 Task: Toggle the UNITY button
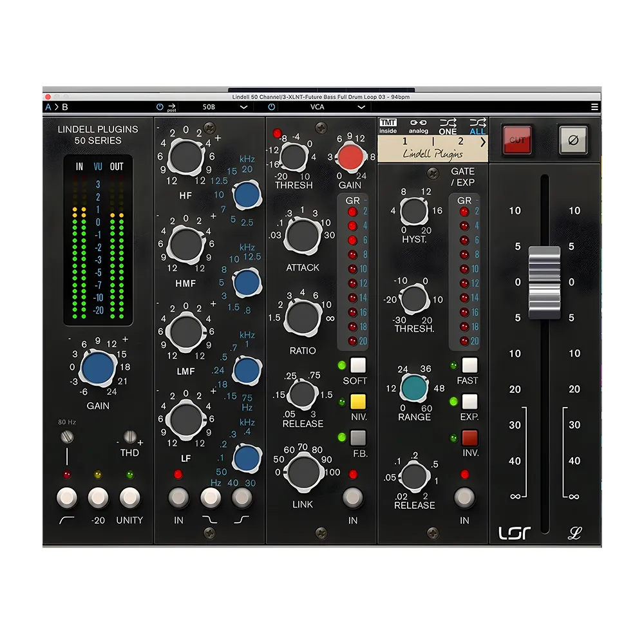pos(130,498)
